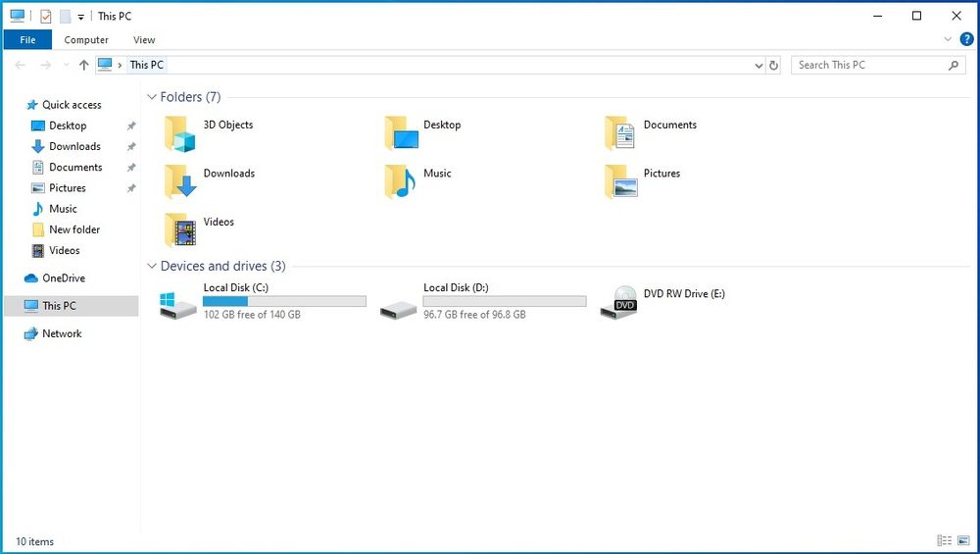Click Local Disk (D:) usage bar

[x=505, y=301]
